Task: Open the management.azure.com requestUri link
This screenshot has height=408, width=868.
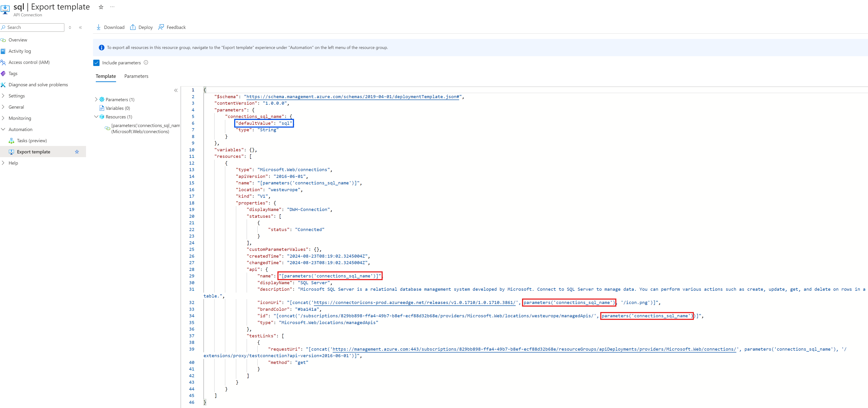Action: click(534, 349)
